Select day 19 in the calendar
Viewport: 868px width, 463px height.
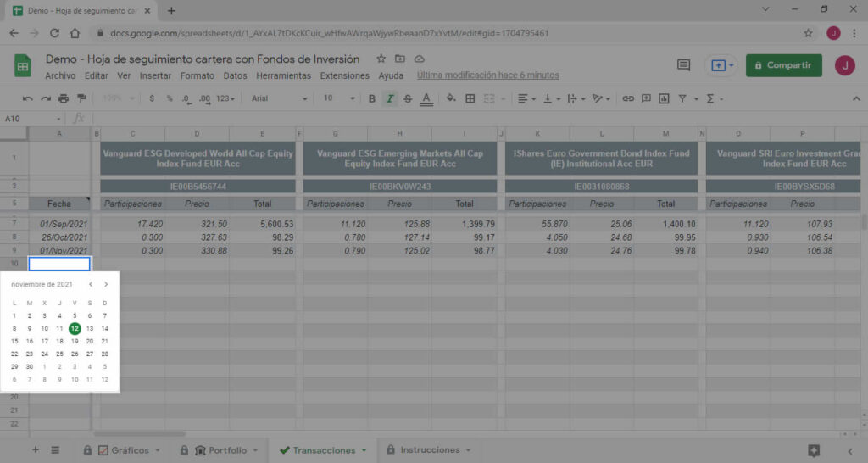click(75, 341)
